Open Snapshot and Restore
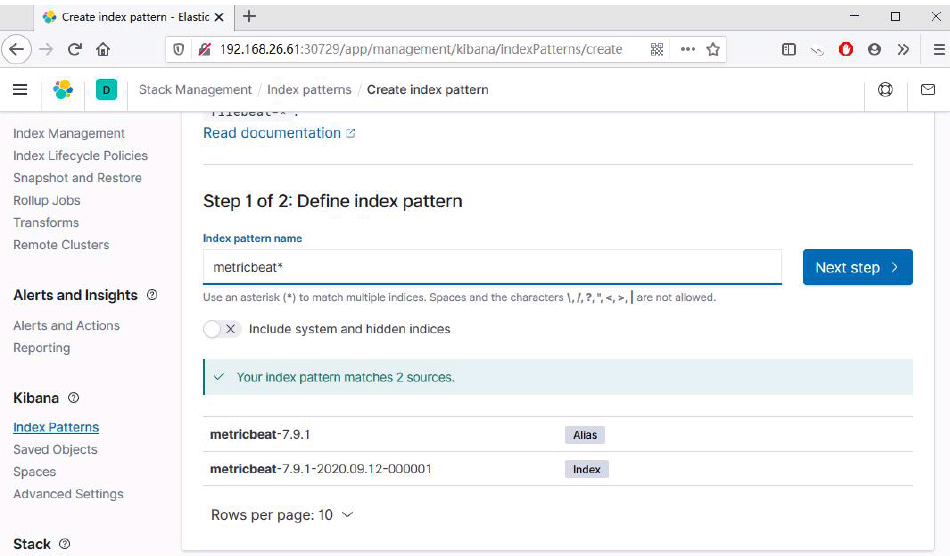The image size is (950, 556). point(78,177)
